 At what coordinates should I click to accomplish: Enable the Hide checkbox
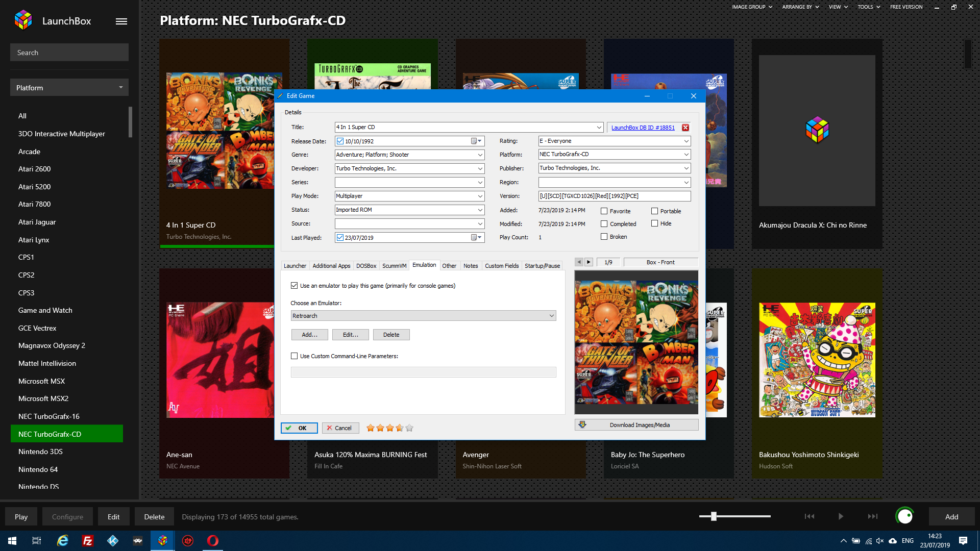(x=655, y=223)
